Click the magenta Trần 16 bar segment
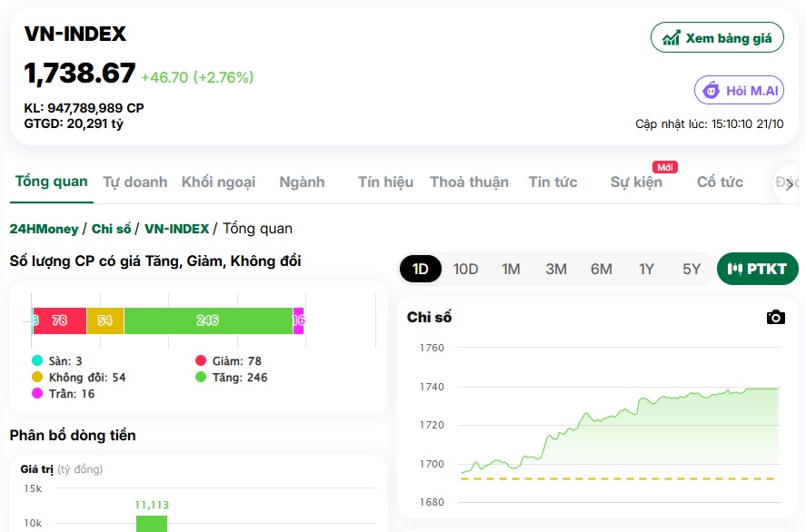Screen dimensions: 806x532 click(299, 321)
